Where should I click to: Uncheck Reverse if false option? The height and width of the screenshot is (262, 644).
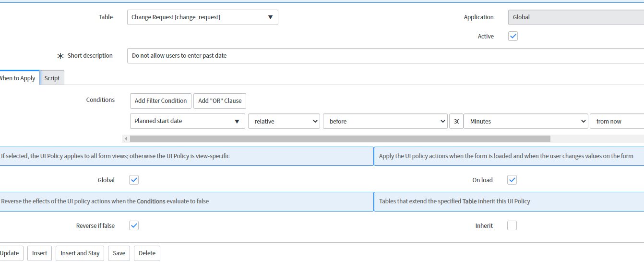click(x=134, y=225)
